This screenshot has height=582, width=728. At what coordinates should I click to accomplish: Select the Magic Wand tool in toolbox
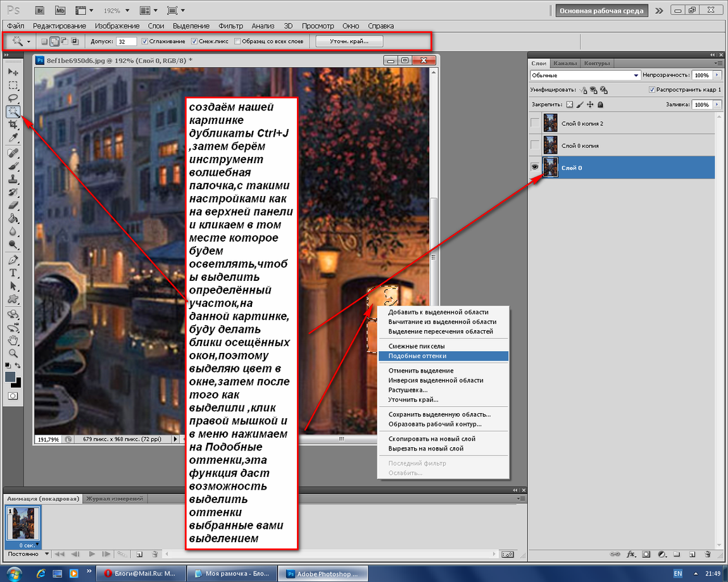[13, 111]
